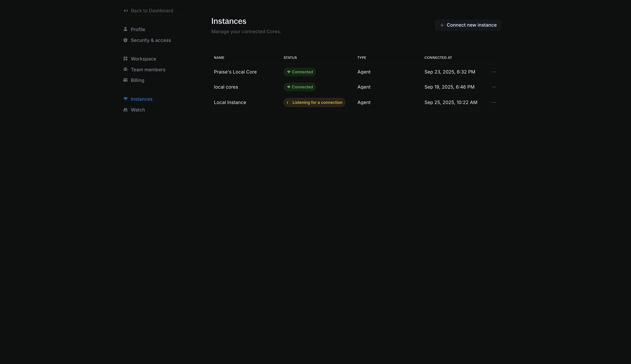The width and height of the screenshot is (631, 364).
Task: Open the actions menu for Praise's Local Core
Action: 494,72
